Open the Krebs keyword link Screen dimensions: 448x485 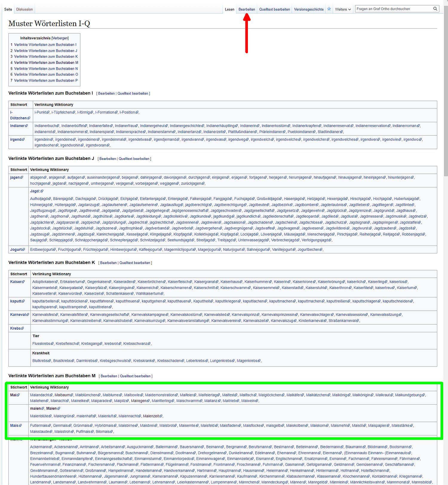point(15,328)
